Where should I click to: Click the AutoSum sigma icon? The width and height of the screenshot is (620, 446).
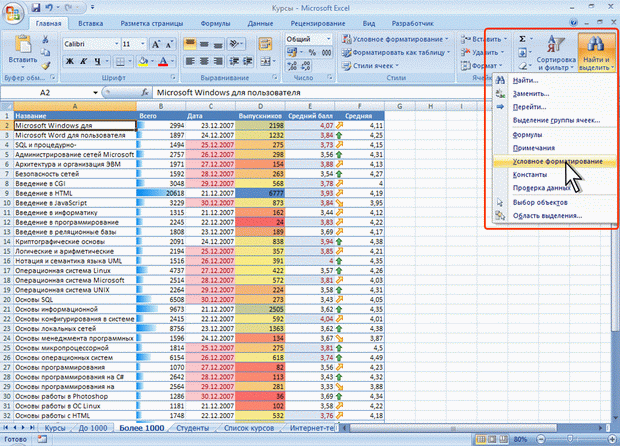[522, 39]
